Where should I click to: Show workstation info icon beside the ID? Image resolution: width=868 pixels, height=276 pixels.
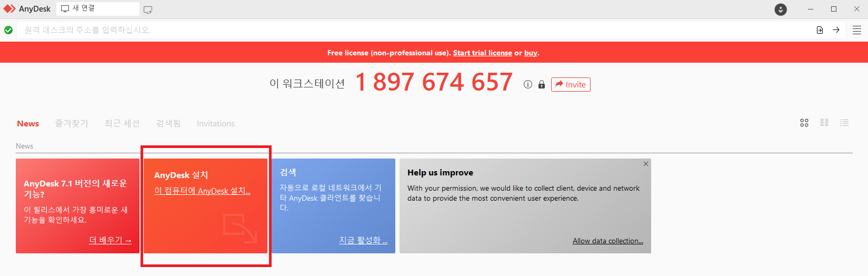pyautogui.click(x=528, y=84)
